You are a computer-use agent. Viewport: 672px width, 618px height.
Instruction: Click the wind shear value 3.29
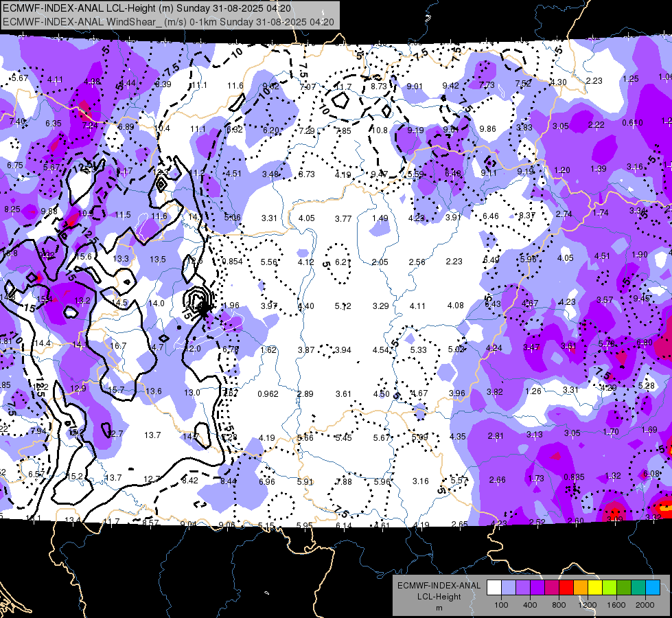[x=380, y=306]
